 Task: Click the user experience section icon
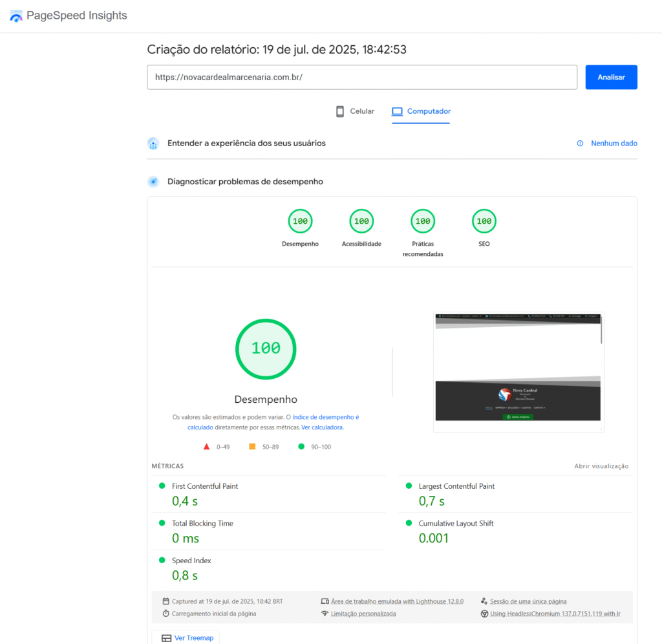[x=153, y=144]
